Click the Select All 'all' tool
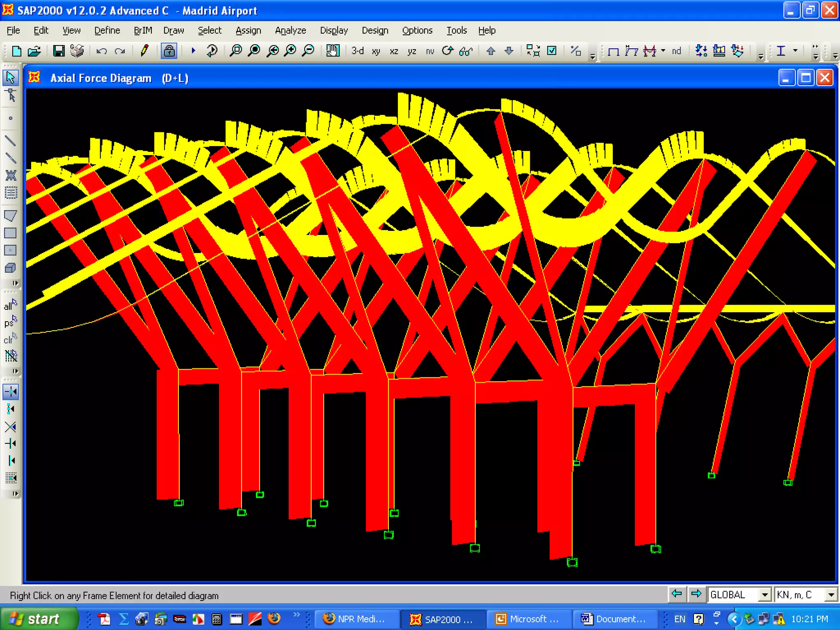Image resolution: width=840 pixels, height=630 pixels. coord(10,305)
